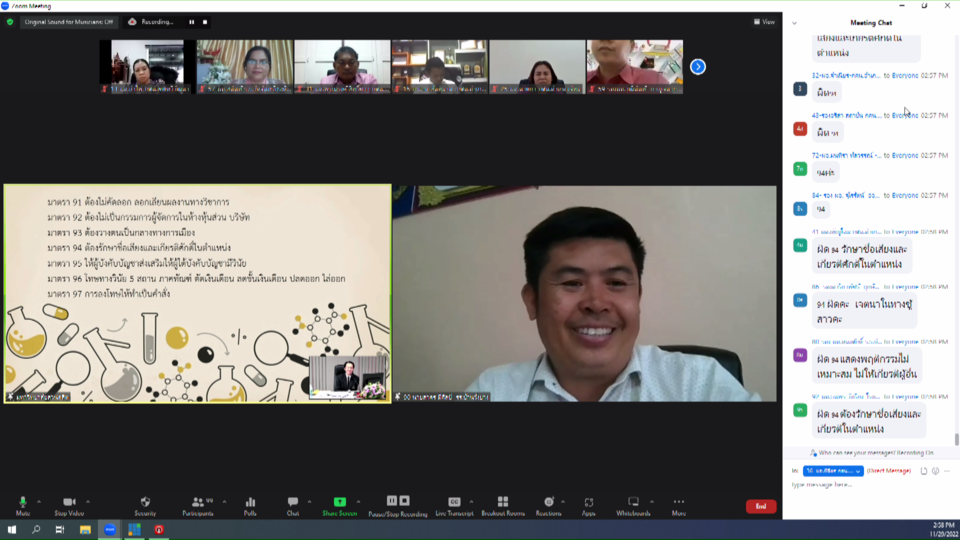Image resolution: width=960 pixels, height=540 pixels.
Task: Open the Polls icon
Action: [250, 506]
